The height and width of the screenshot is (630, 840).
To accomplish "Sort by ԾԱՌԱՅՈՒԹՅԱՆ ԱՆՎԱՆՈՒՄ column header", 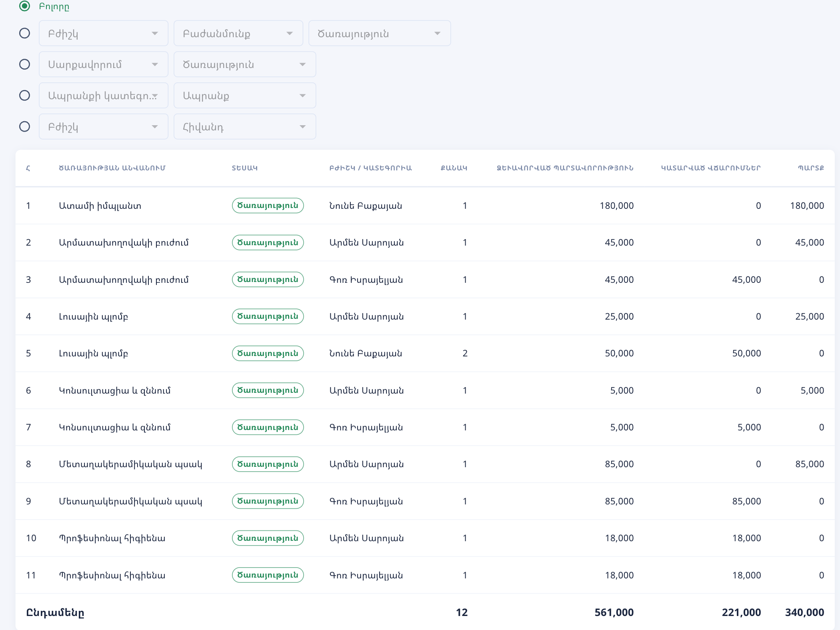I will pyautogui.click(x=112, y=168).
